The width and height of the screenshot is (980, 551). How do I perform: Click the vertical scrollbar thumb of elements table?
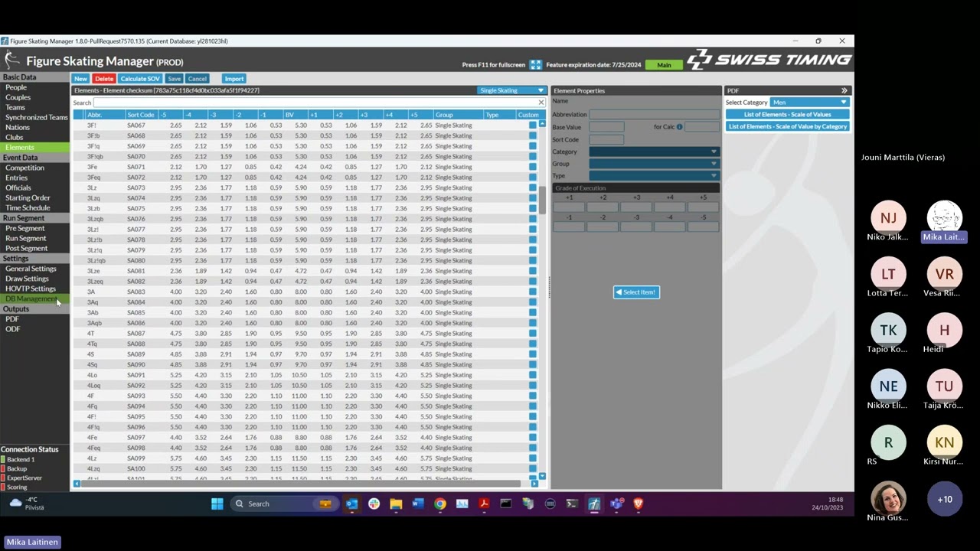click(x=542, y=201)
